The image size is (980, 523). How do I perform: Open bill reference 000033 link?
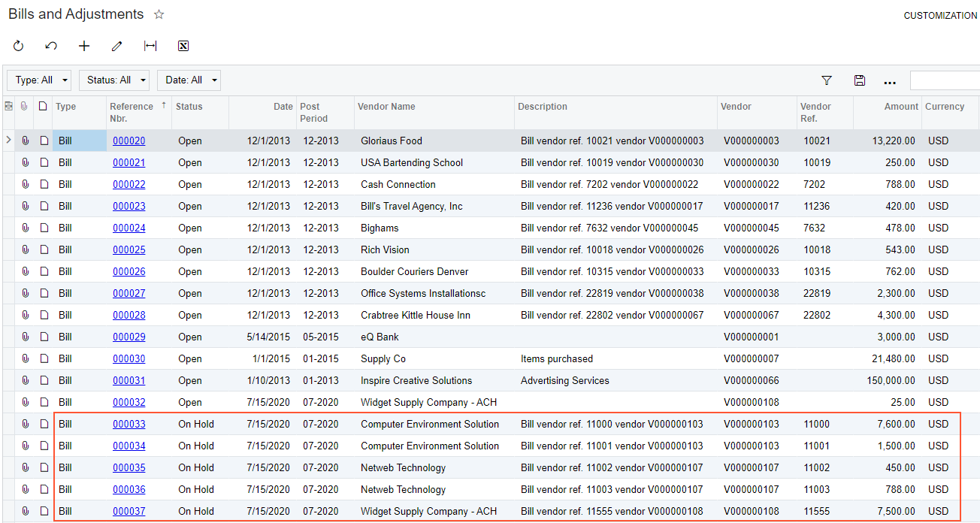click(x=129, y=424)
